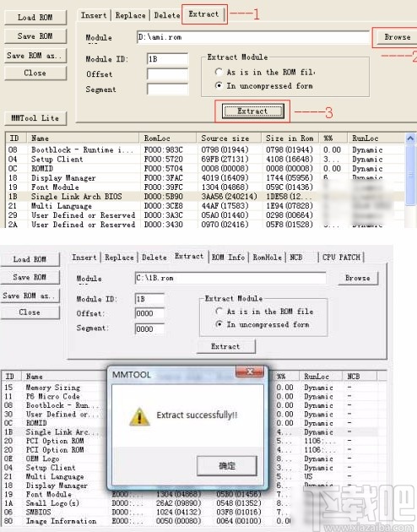Image resolution: width=417 pixels, height=532 pixels.
Task: Open Delete tab in lower window
Action: coord(154,258)
